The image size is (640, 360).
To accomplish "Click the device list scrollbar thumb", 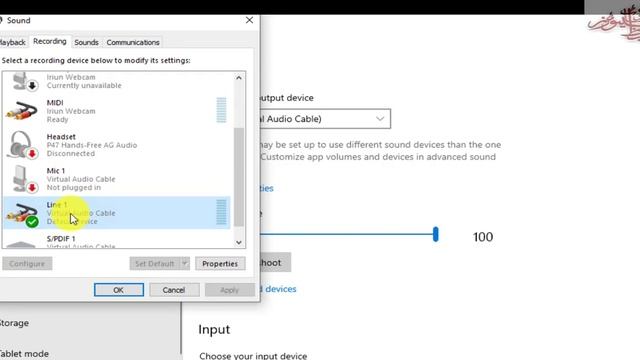I will [239, 177].
